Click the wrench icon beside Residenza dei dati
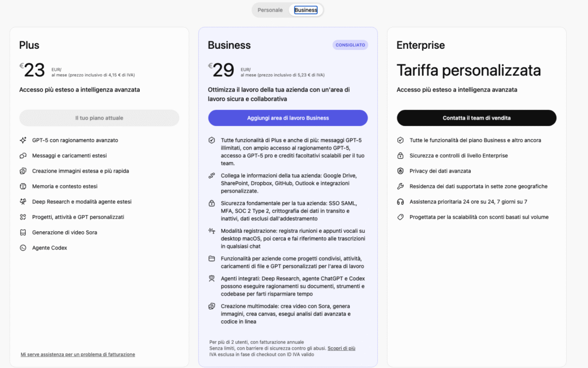Image resolution: width=588 pixels, height=368 pixels. point(400,186)
